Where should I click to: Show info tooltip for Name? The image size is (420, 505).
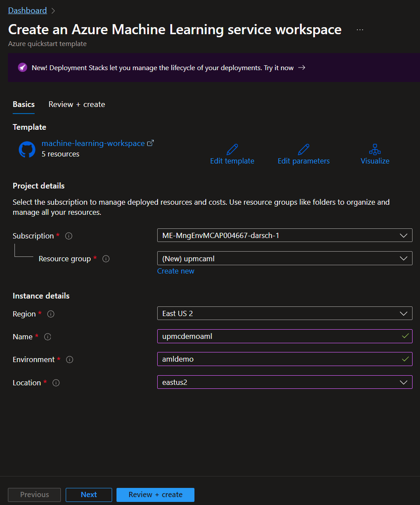48,337
